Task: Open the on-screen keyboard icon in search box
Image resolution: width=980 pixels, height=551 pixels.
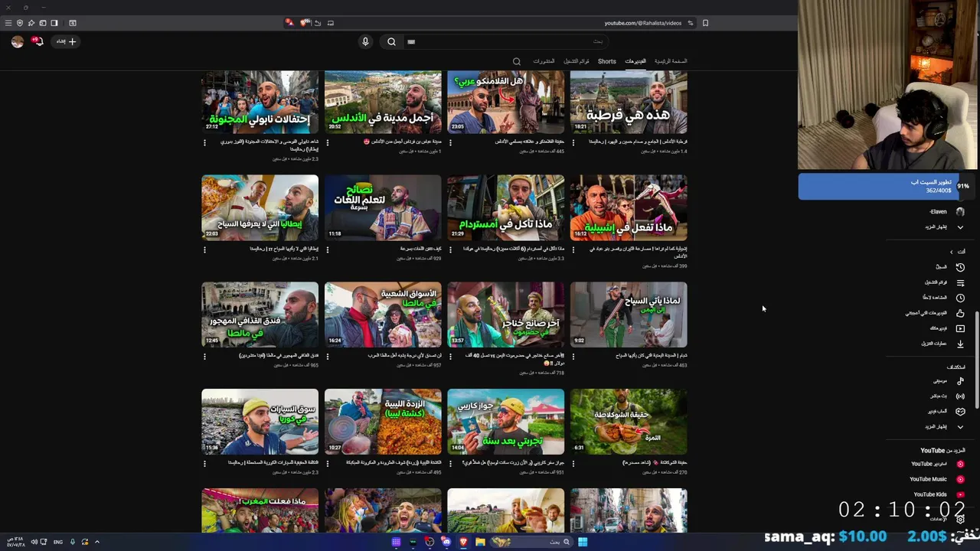Action: coord(411,42)
